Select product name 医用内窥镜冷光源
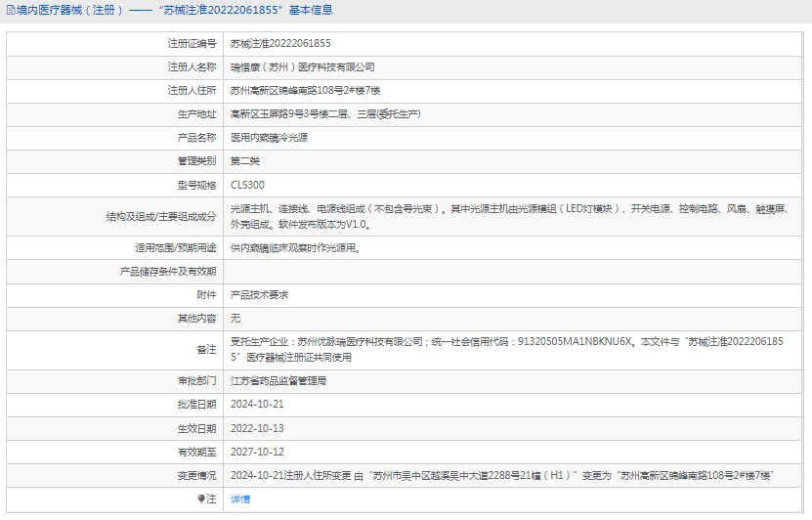Image resolution: width=812 pixels, height=520 pixels. [x=270, y=137]
